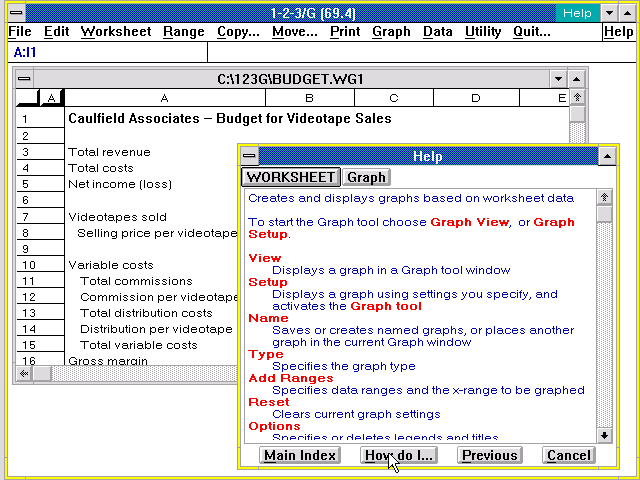The image size is (640, 480).
Task: Open the Help menu at right of menu bar
Action: click(x=618, y=32)
